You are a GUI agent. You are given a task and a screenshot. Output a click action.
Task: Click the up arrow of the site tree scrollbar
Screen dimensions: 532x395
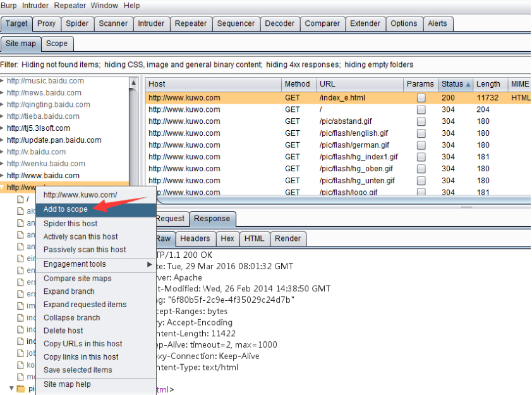tap(133, 83)
